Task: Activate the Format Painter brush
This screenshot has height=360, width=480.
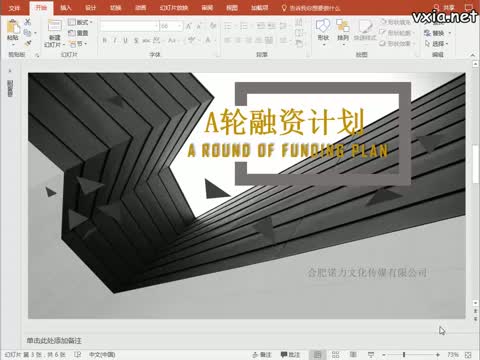Action: tap(28, 43)
